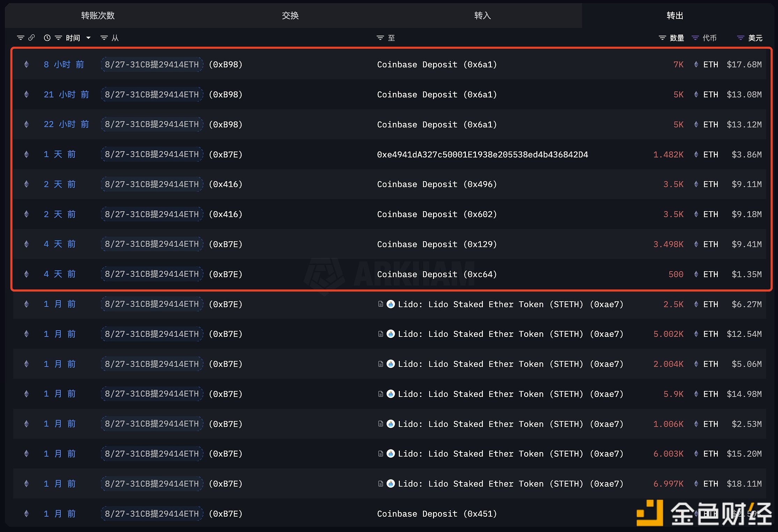Click the $9.41M dollar value
778x532 pixels.
747,244
